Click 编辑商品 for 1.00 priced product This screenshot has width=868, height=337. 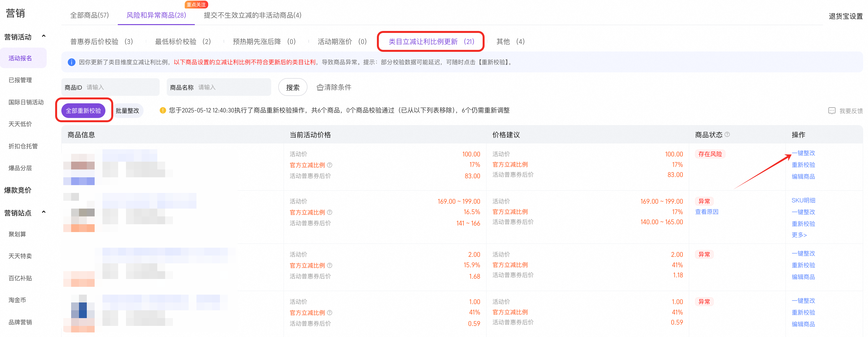(x=803, y=324)
